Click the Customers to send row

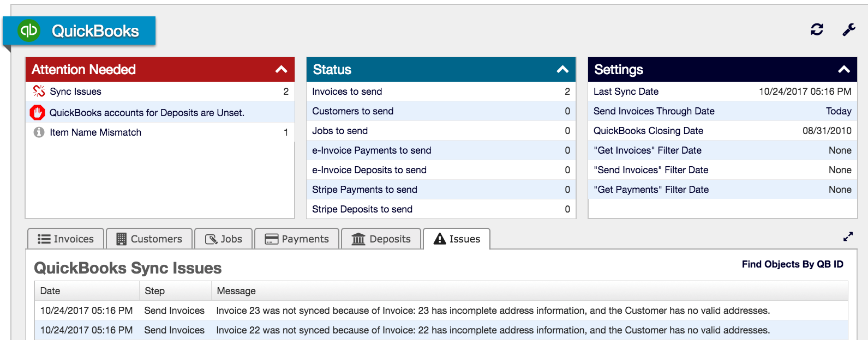coord(441,111)
